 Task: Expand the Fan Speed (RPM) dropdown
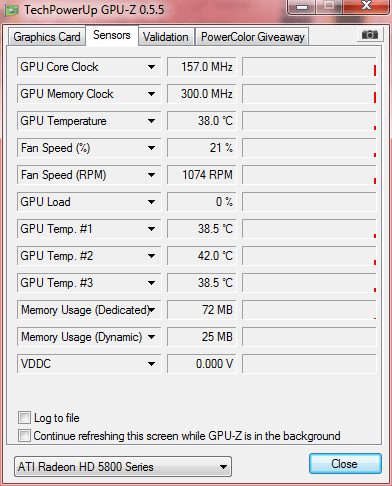[151, 175]
